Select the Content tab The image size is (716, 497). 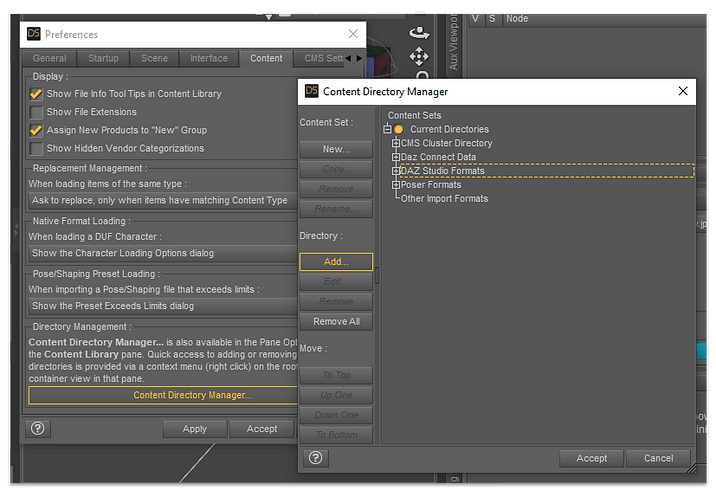tap(266, 58)
